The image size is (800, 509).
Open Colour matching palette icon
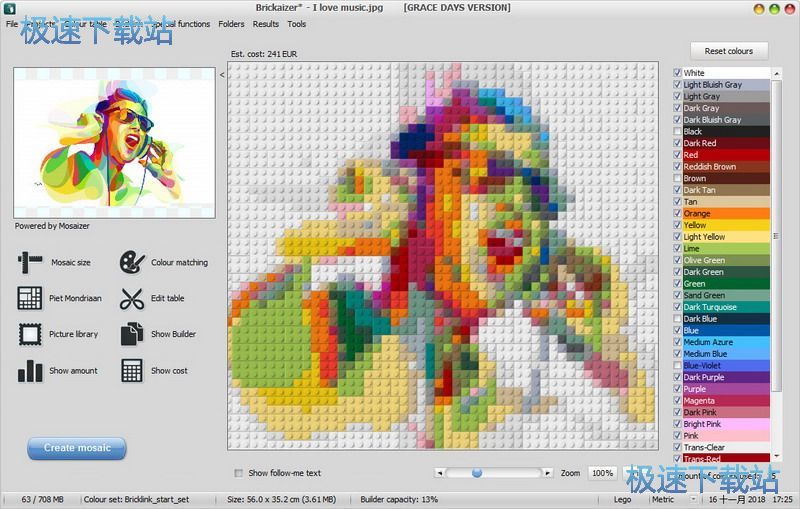pyautogui.click(x=132, y=263)
